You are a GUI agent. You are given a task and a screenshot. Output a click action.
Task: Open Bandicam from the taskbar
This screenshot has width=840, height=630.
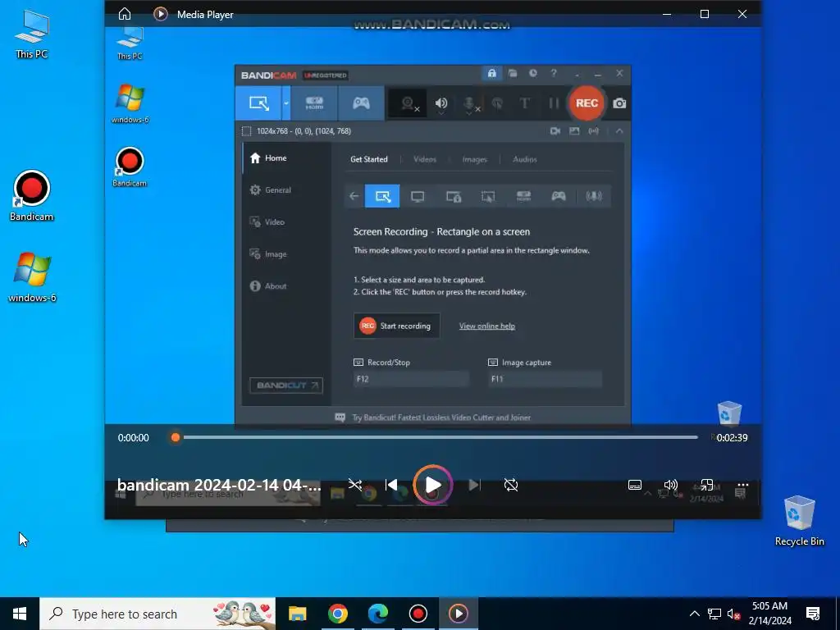(x=418, y=614)
